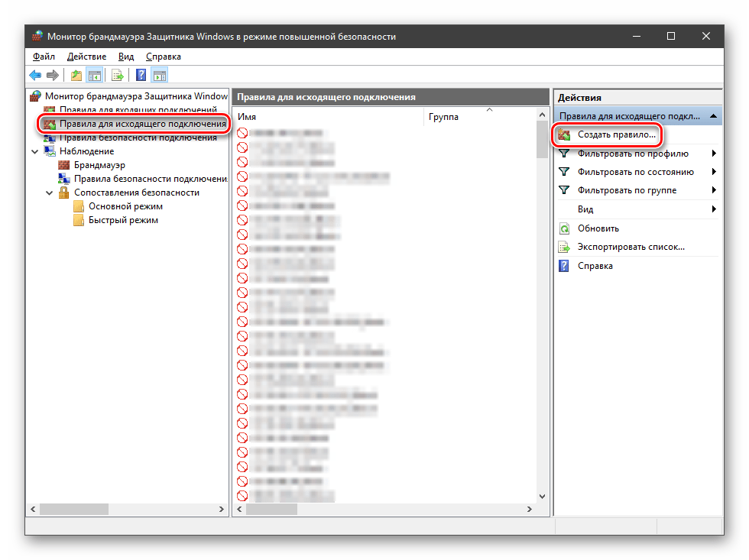Click the green Обновить refresh icon
The height and width of the screenshot is (560, 749).
(x=564, y=228)
